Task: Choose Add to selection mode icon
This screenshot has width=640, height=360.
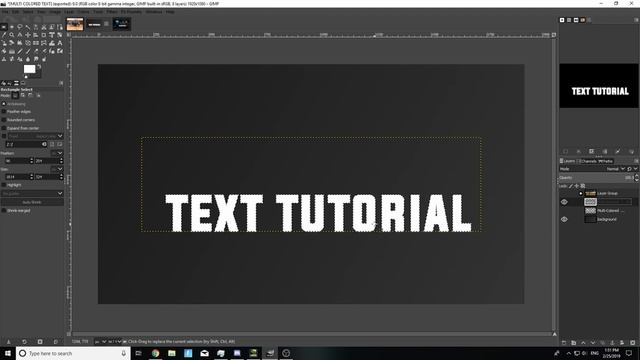Action: click(22, 95)
